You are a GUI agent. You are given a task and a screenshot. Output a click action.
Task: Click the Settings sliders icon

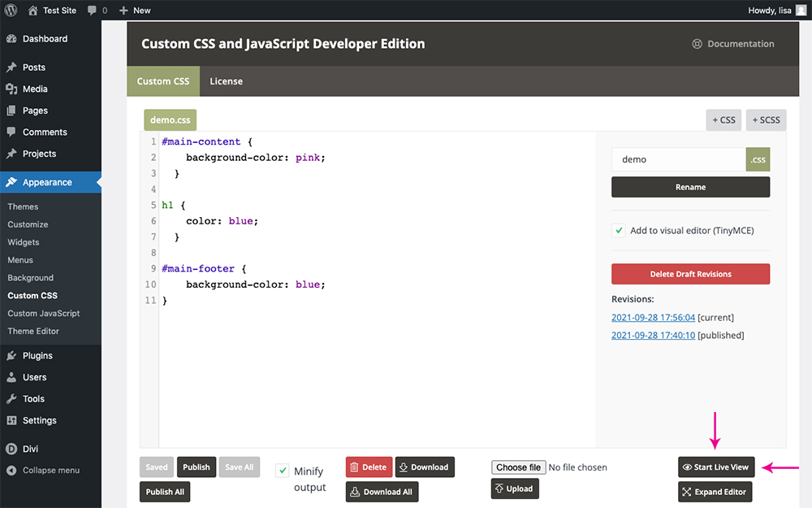11,420
